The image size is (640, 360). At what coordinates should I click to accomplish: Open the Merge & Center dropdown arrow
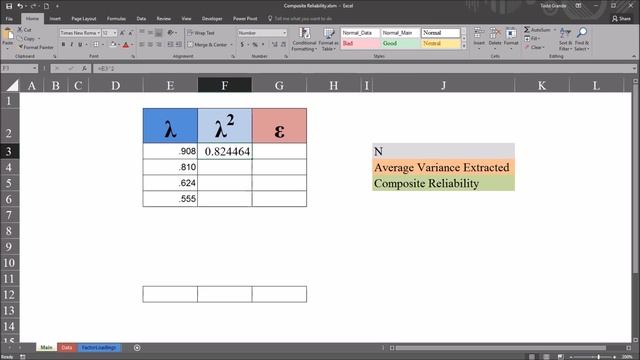tap(231, 44)
